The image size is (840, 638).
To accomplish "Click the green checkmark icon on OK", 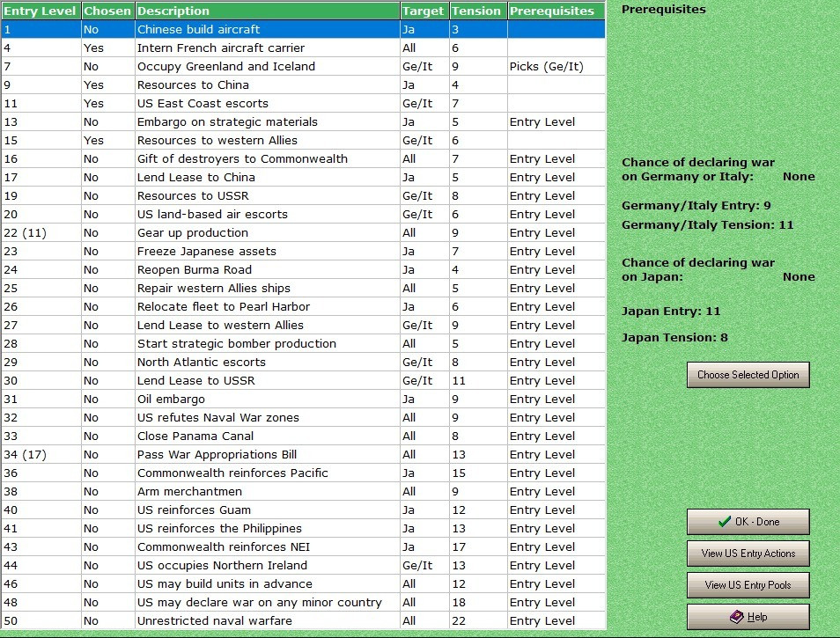I will click(x=725, y=521).
